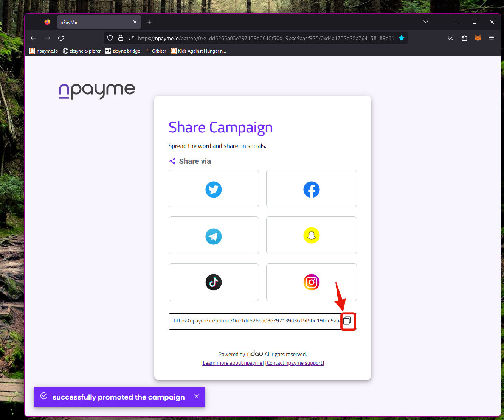Screen dimensions: 504x420
Task: Go forward to next page
Action: coord(47,38)
